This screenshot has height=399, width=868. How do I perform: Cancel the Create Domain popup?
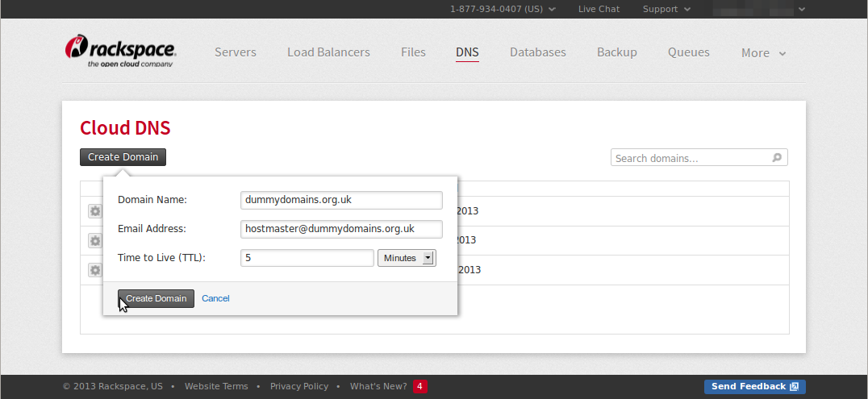(215, 298)
